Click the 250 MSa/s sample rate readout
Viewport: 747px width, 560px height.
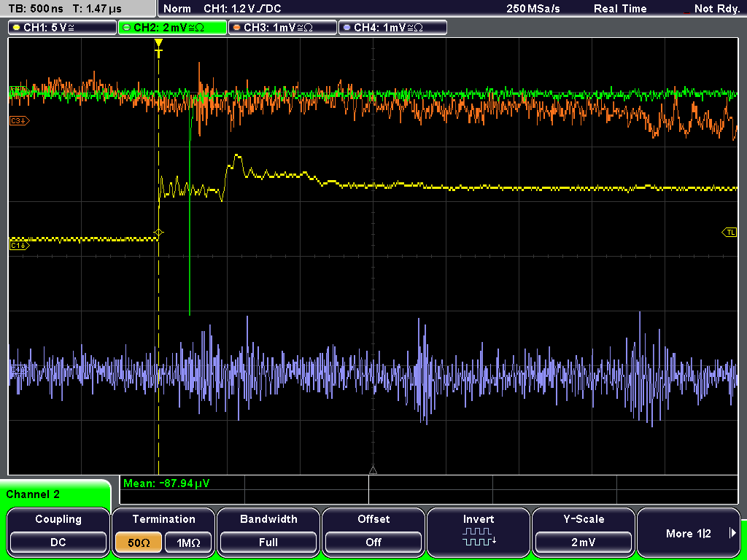[x=533, y=9]
